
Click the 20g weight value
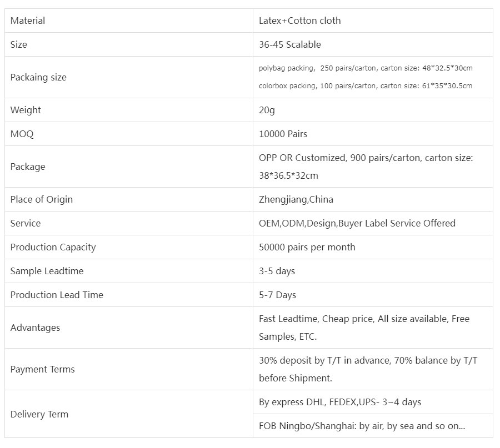click(267, 110)
